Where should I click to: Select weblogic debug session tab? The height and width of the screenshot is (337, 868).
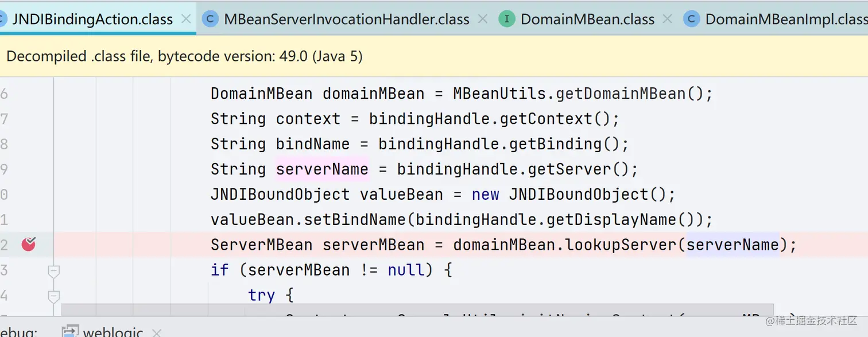click(113, 332)
